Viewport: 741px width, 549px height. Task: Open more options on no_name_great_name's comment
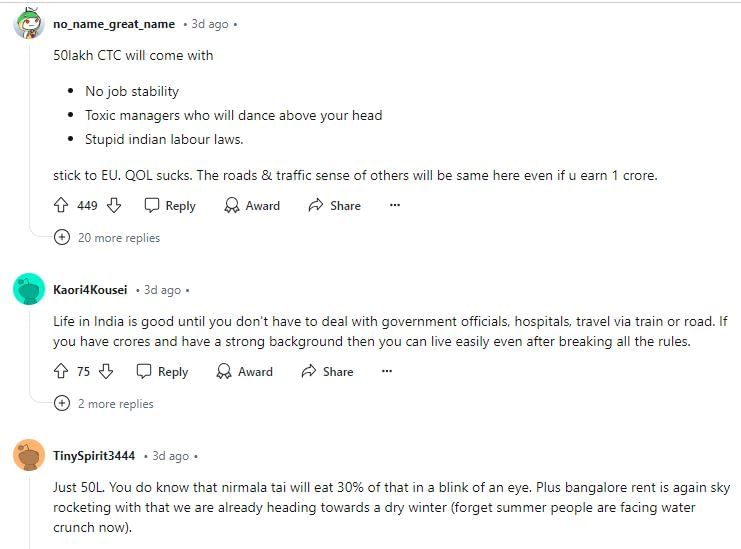tap(395, 205)
